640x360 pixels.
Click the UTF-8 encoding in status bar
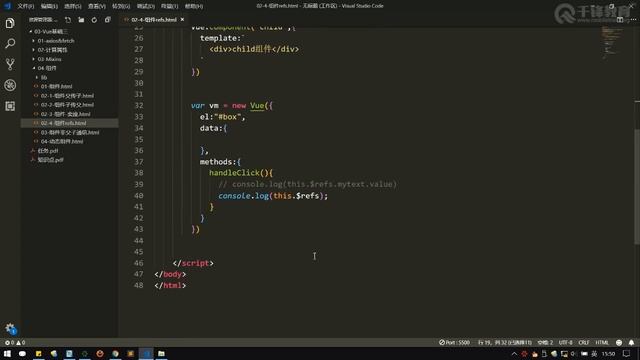[x=565, y=342]
